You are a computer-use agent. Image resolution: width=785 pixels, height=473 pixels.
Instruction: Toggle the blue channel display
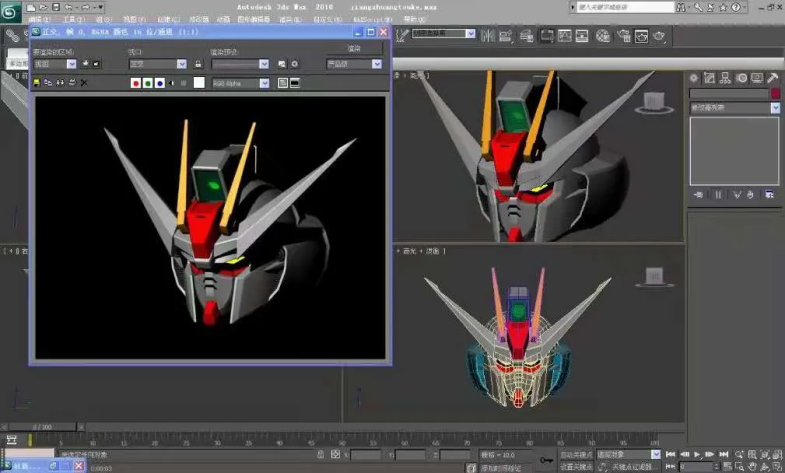[160, 82]
